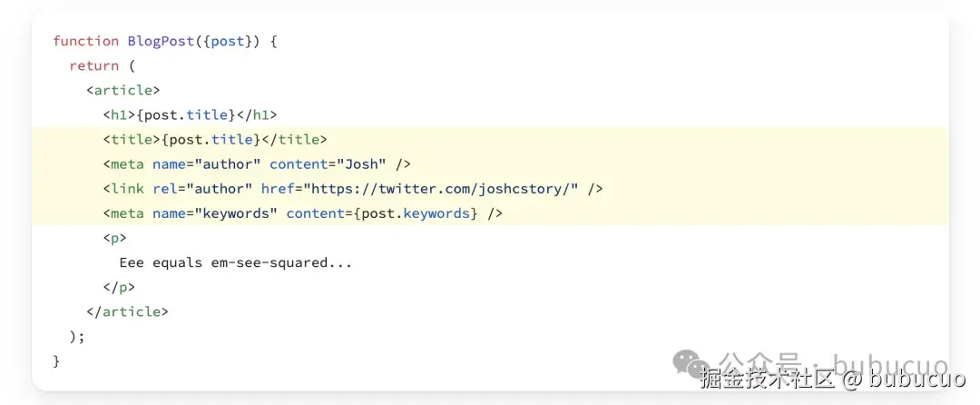Click the opening article tag
This screenshot has width=980, height=405.
(123, 90)
